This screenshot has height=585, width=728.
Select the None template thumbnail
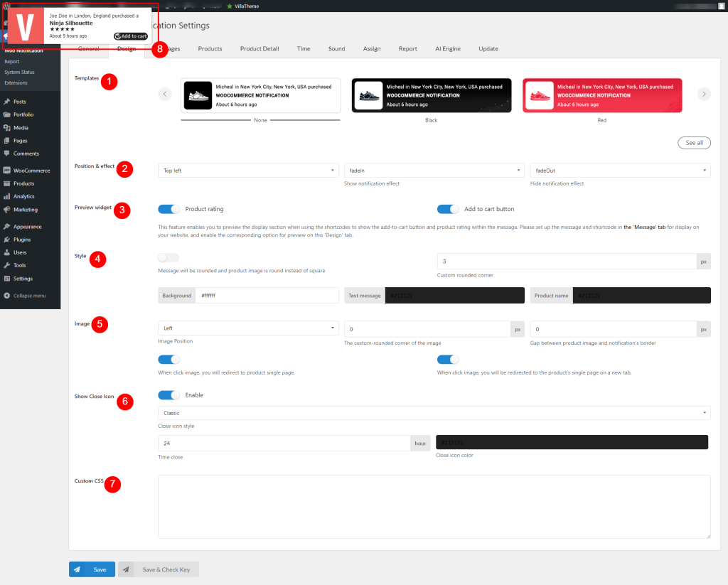click(260, 96)
